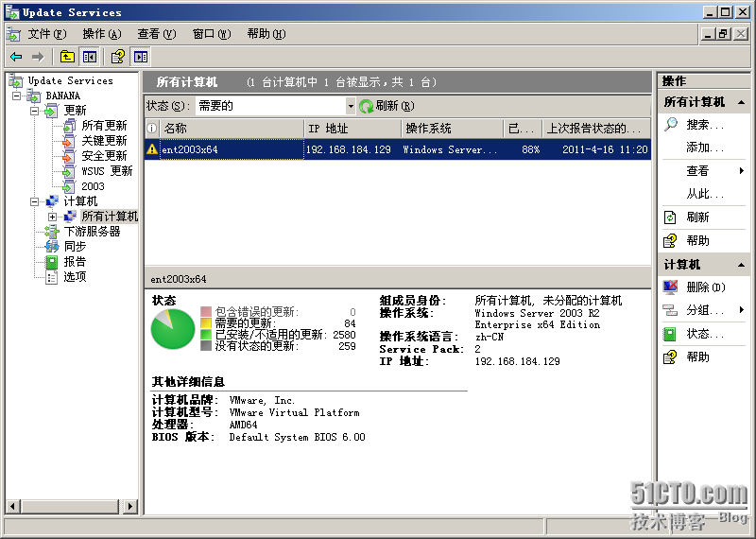Toggle the action pane toolbar icon
Image resolution: width=756 pixels, height=539 pixels.
(x=141, y=57)
